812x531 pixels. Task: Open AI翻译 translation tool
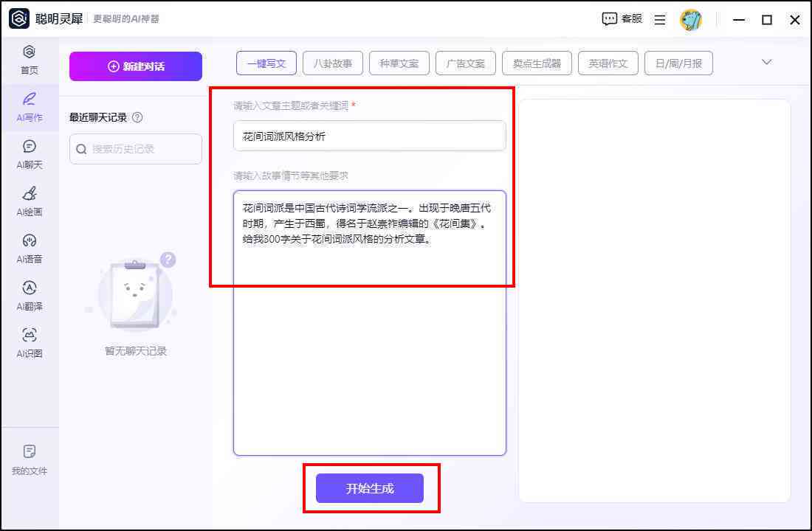[29, 296]
